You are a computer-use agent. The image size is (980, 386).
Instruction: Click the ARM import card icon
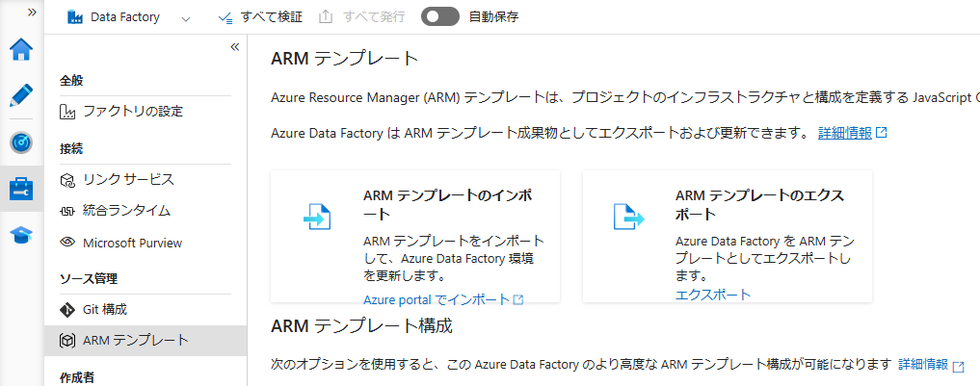tap(317, 218)
